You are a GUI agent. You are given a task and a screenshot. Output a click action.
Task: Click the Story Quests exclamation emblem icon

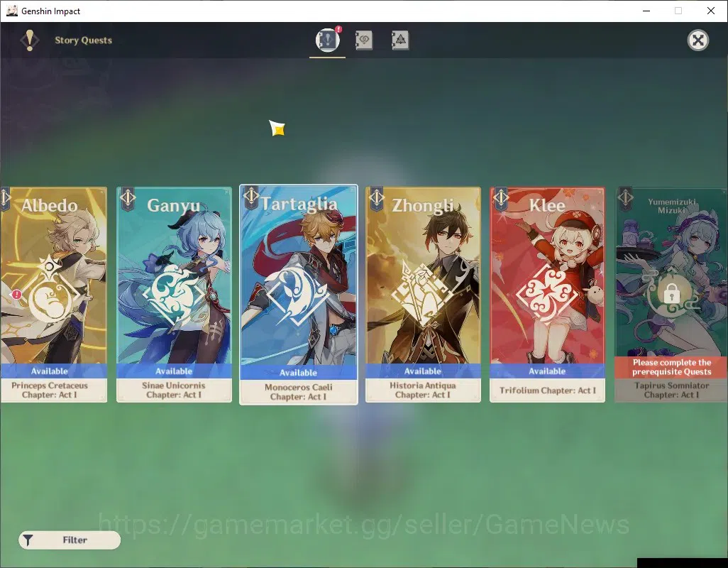pos(30,40)
